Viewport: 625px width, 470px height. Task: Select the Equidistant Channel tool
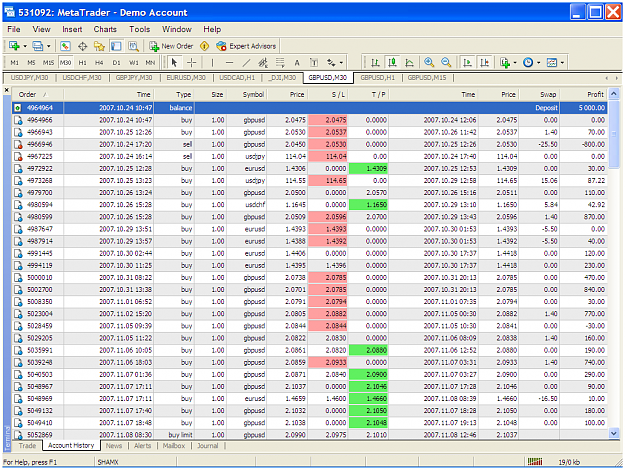[x=263, y=63]
